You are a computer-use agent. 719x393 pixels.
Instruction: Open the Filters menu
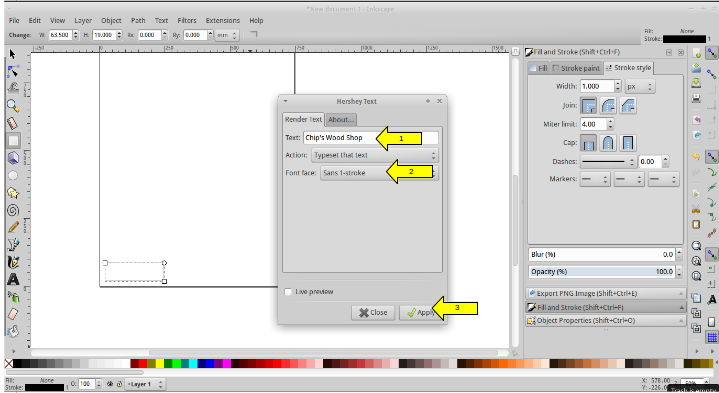click(187, 20)
